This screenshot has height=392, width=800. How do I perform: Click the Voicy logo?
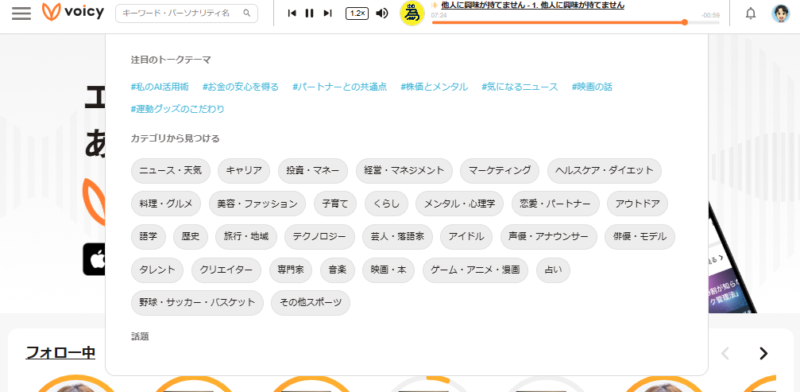point(73,12)
